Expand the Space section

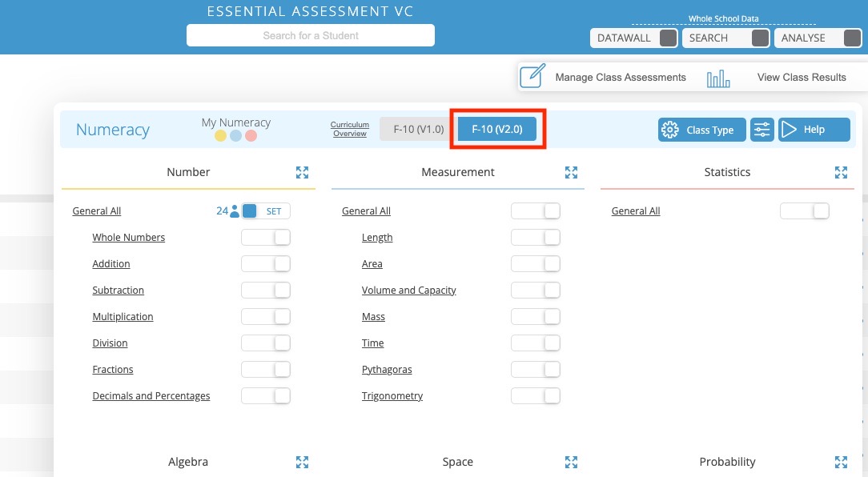pos(571,462)
